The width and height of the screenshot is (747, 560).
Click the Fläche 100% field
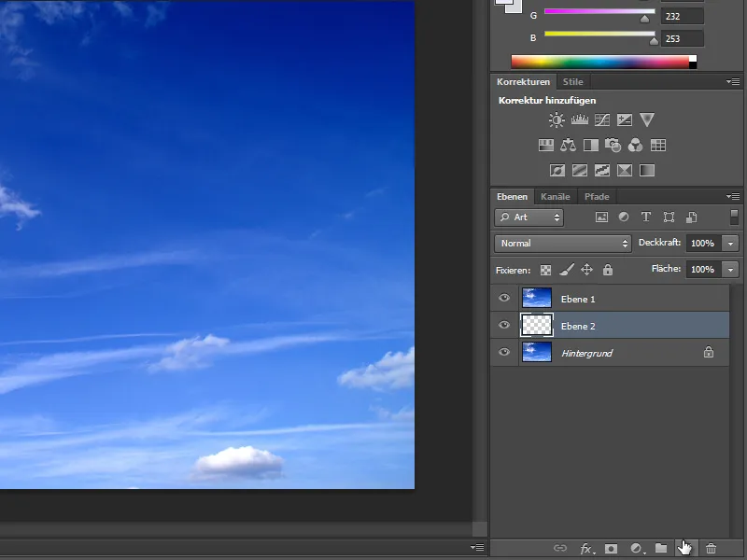pos(704,270)
